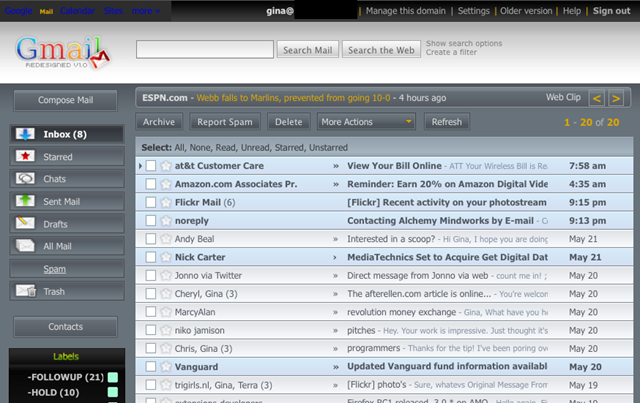Image resolution: width=640 pixels, height=403 pixels.
Task: Open Chats via its speech bubble icon
Action: [x=25, y=178]
